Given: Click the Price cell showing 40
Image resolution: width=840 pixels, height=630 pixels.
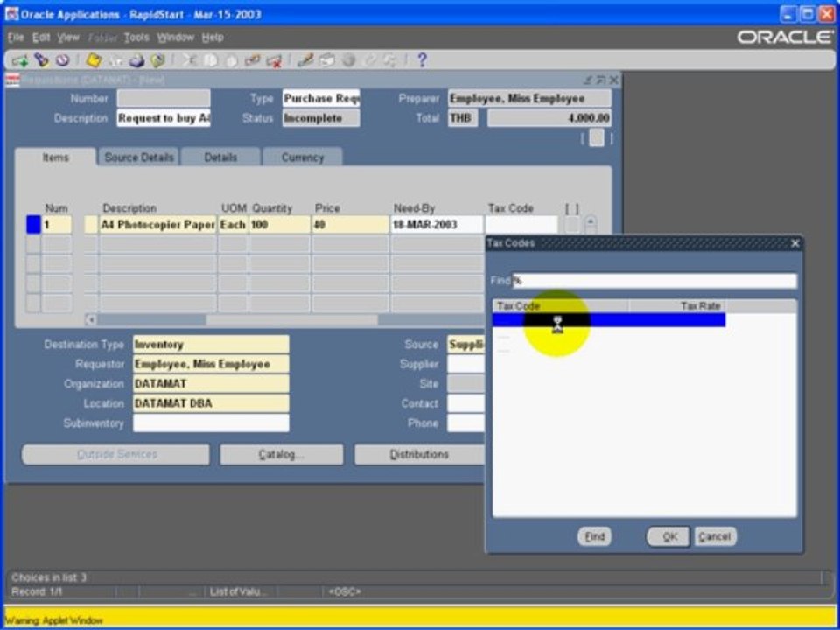Looking at the screenshot, I should 350,225.
